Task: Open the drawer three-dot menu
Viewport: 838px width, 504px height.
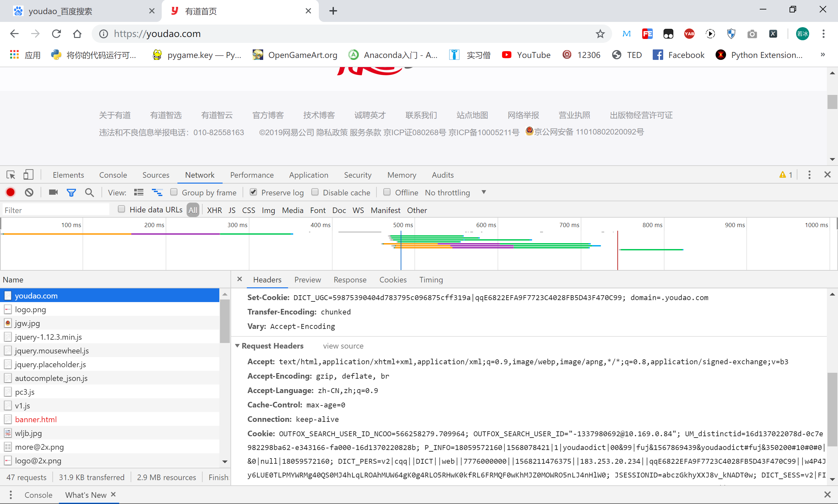Action: (x=10, y=495)
